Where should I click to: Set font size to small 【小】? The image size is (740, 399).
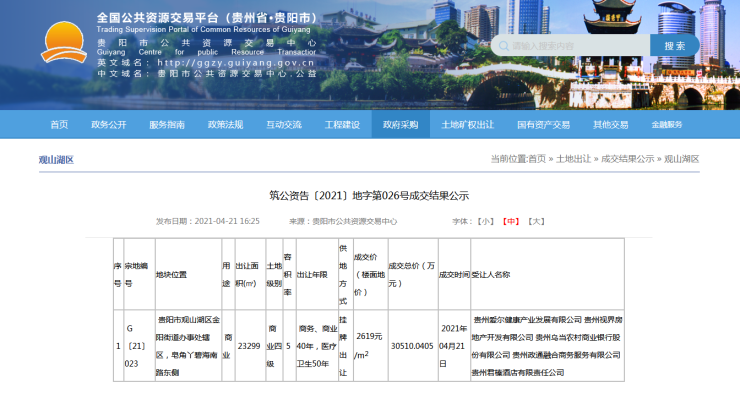pyautogui.click(x=486, y=221)
